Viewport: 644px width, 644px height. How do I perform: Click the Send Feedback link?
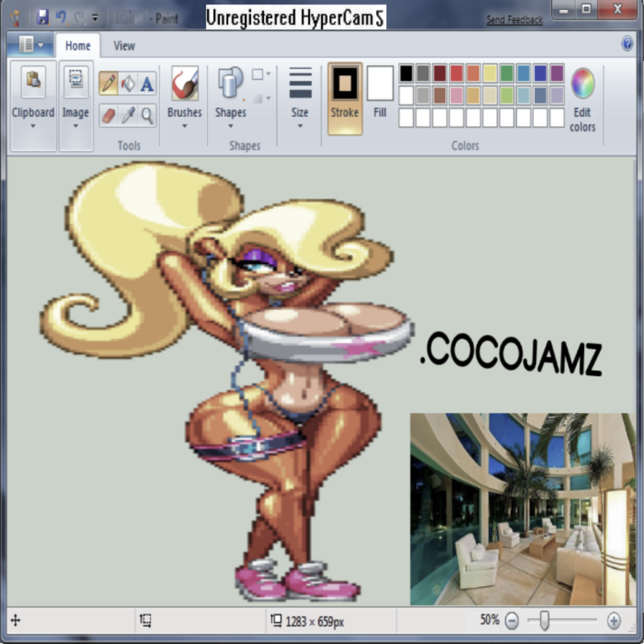click(514, 20)
